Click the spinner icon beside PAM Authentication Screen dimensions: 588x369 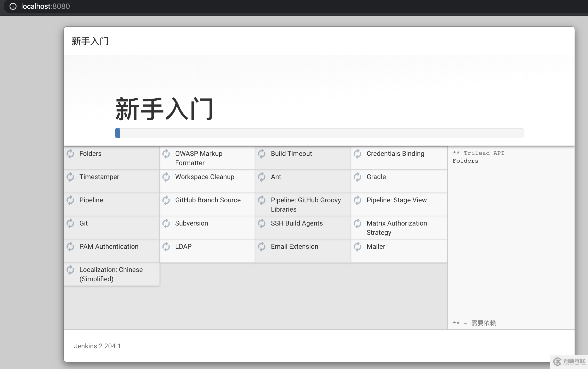(x=70, y=247)
